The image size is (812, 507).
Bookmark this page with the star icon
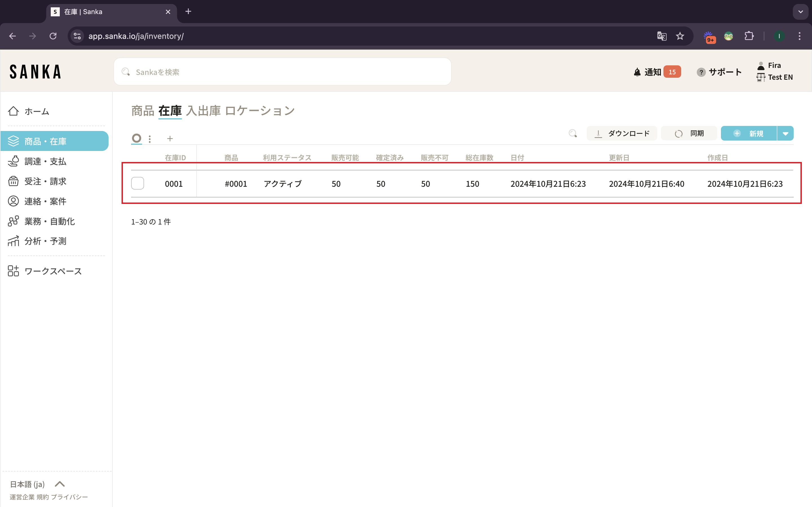680,36
